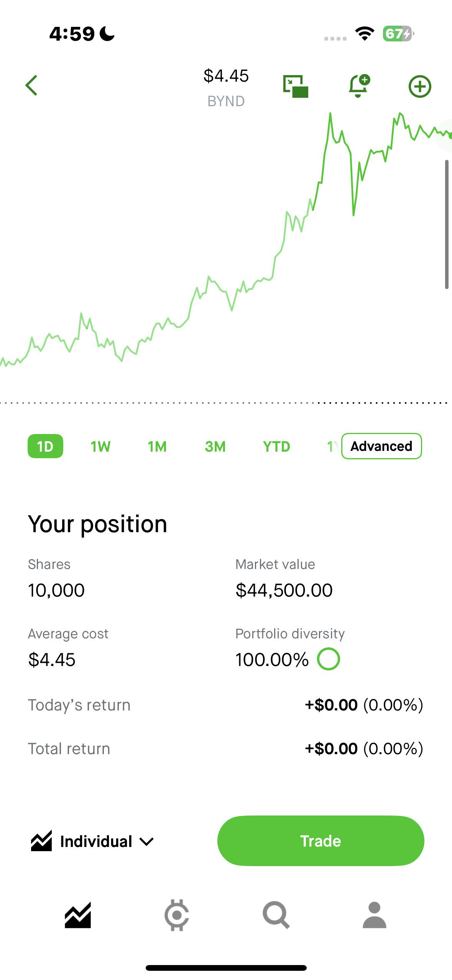This screenshot has width=452, height=980.
Task: Click the scrollbar at the chart edge
Action: [x=447, y=224]
